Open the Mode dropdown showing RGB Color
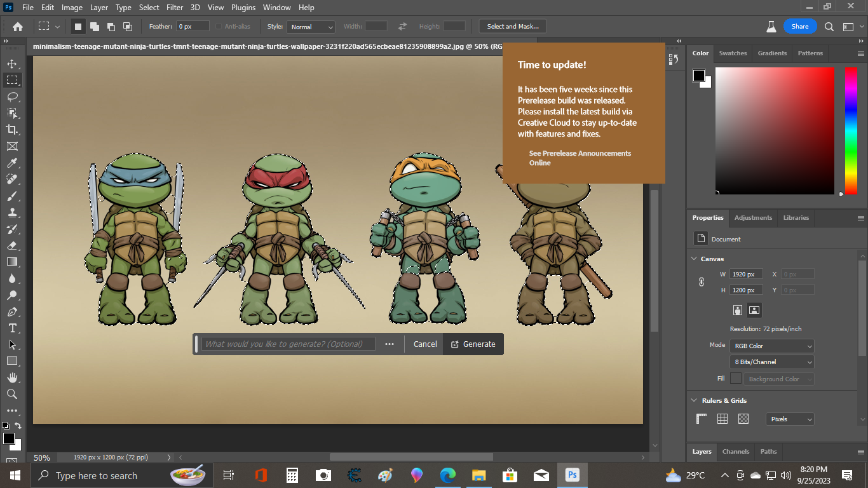This screenshot has height=488, width=868. [x=772, y=346]
